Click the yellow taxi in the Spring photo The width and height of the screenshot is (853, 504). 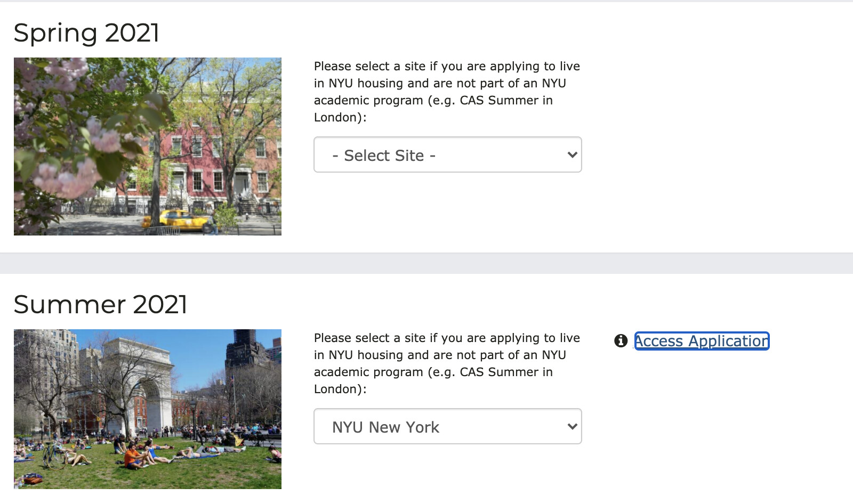[183, 220]
